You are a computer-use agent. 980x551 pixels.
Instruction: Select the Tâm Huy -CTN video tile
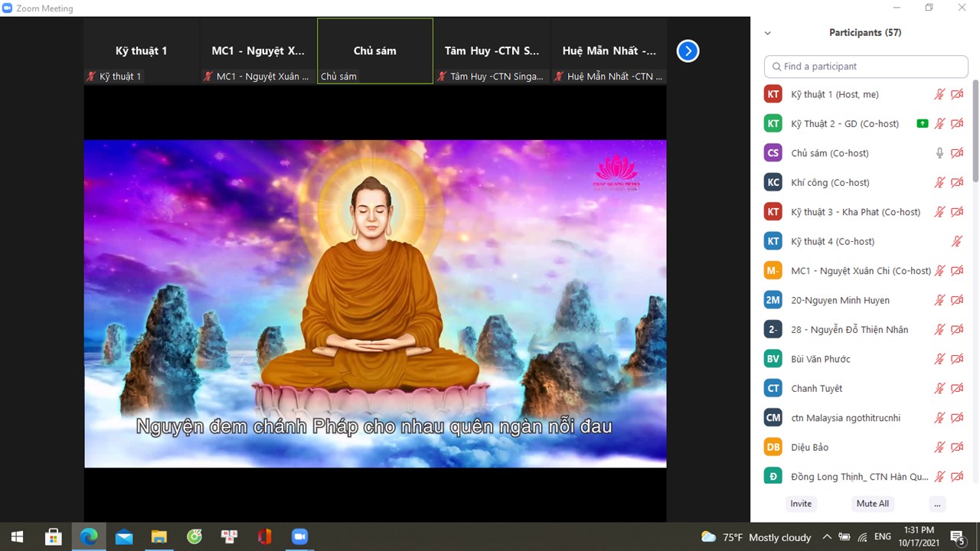point(492,51)
